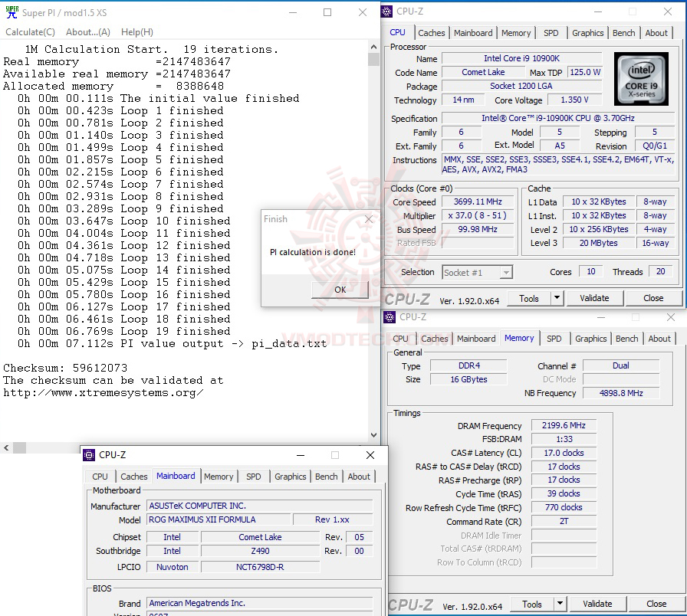Open the Calculate(C) menu in Super PI
Viewport: 687px width, 616px height.
[x=31, y=31]
